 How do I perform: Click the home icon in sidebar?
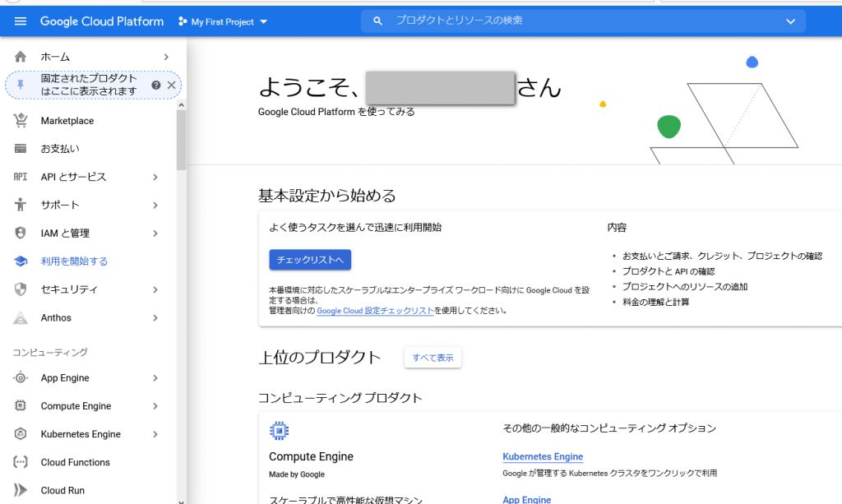pyautogui.click(x=21, y=57)
